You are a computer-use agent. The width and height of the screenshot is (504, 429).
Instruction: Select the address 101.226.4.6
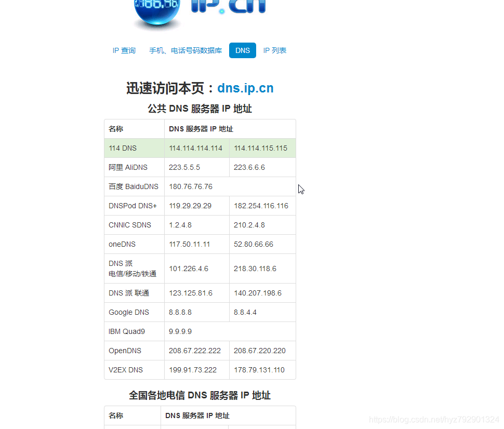pyautogui.click(x=189, y=269)
